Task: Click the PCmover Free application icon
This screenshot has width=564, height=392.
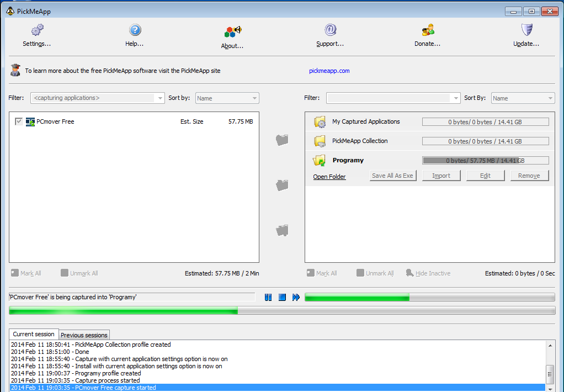Action: click(x=30, y=121)
